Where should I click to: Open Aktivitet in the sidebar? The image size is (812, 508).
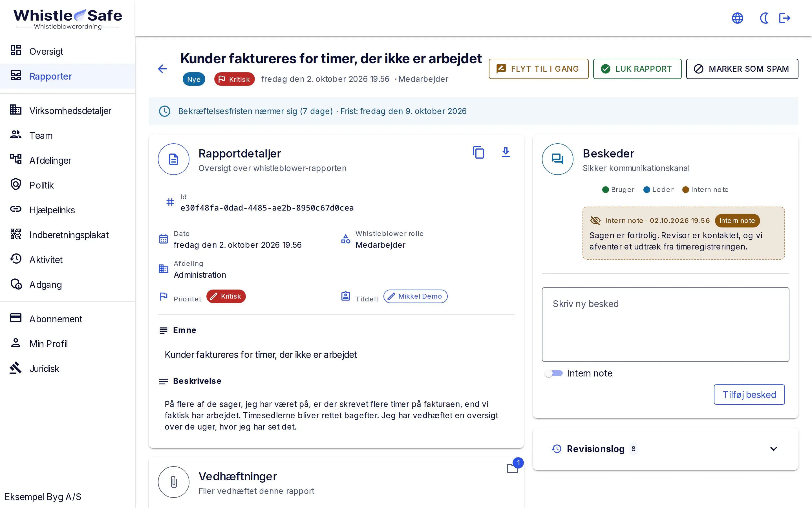coord(67,260)
